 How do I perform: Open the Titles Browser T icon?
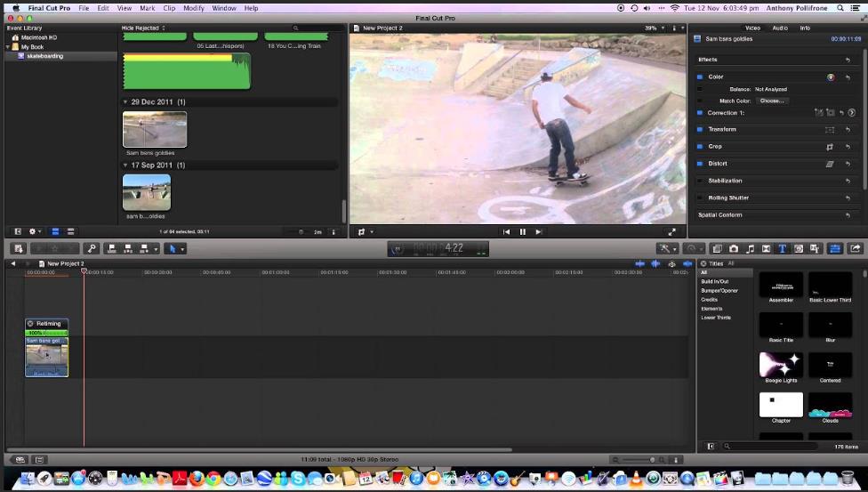coord(783,249)
